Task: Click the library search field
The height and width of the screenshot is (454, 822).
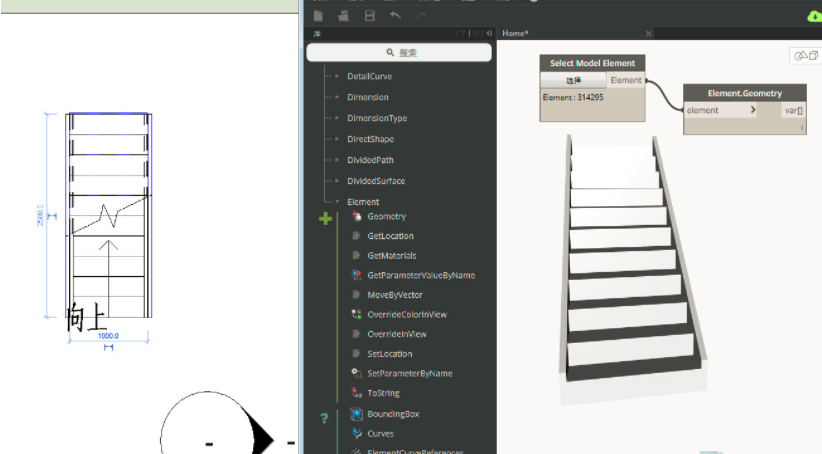Action: tap(399, 52)
